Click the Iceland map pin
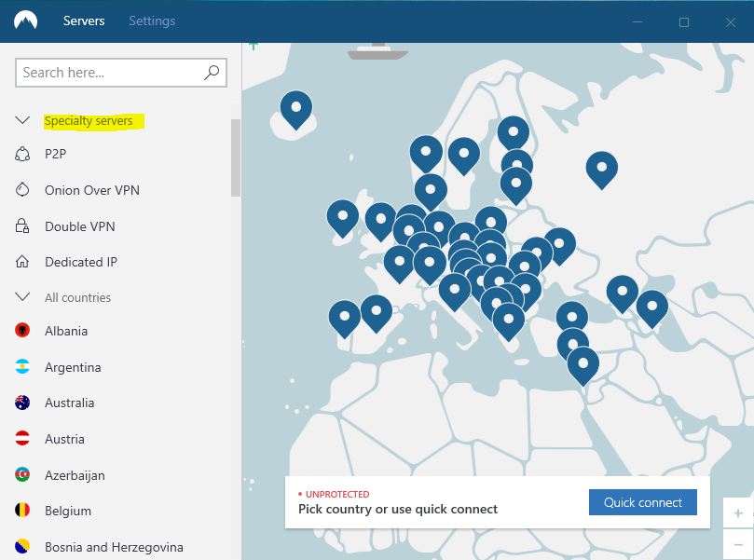 296,108
